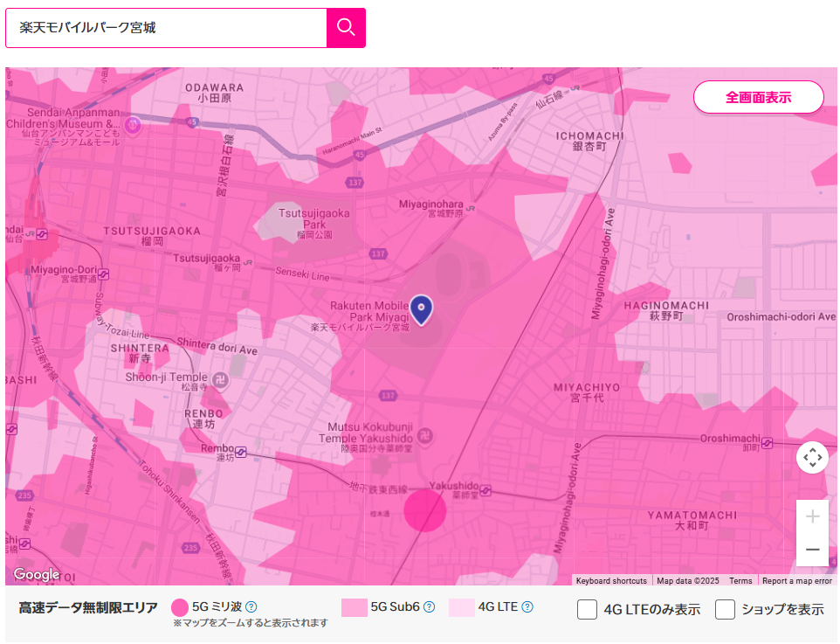The width and height of the screenshot is (840, 644).
Task: Click route 235 shield near Tohoku Shinkansen label
Action: (x=190, y=548)
